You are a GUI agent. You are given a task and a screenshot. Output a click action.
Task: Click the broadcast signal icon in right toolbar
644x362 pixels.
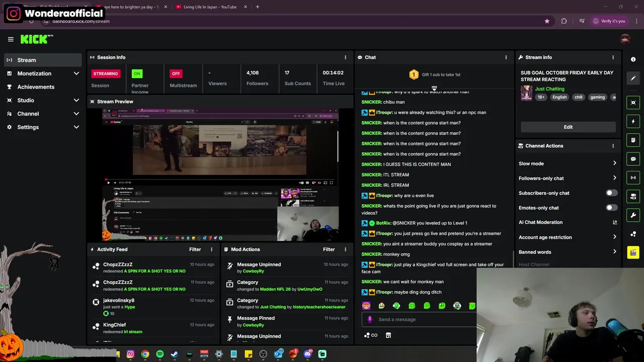coord(633,177)
